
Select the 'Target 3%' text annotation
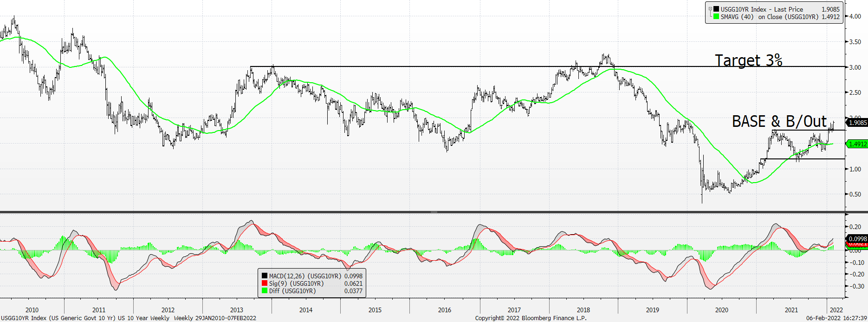[x=748, y=60]
